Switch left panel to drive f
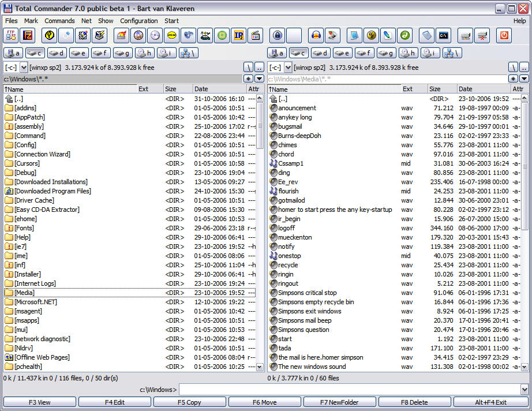 coord(100,53)
